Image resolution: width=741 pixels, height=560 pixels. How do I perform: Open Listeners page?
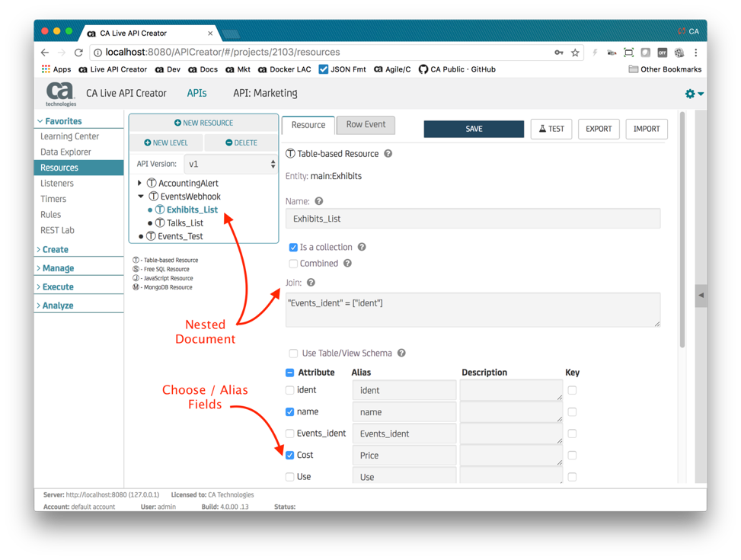coord(56,183)
